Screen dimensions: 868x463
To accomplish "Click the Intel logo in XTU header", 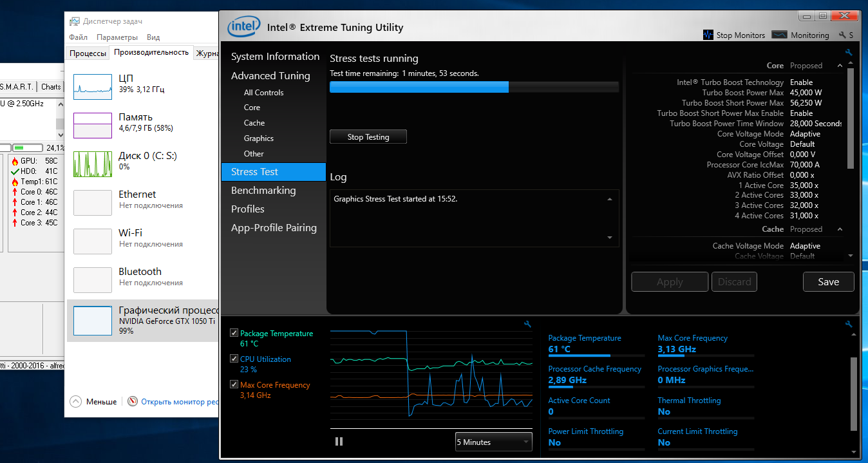I will click(x=243, y=27).
